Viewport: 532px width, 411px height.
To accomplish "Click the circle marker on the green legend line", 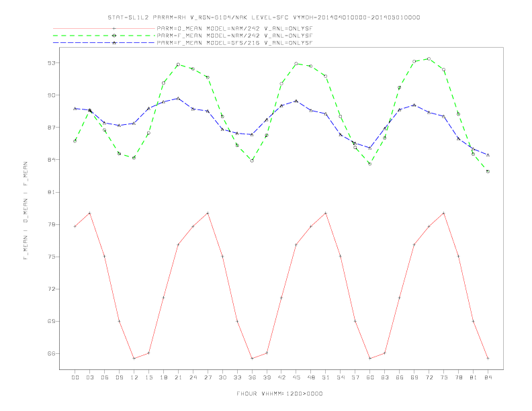I will pos(114,36).
